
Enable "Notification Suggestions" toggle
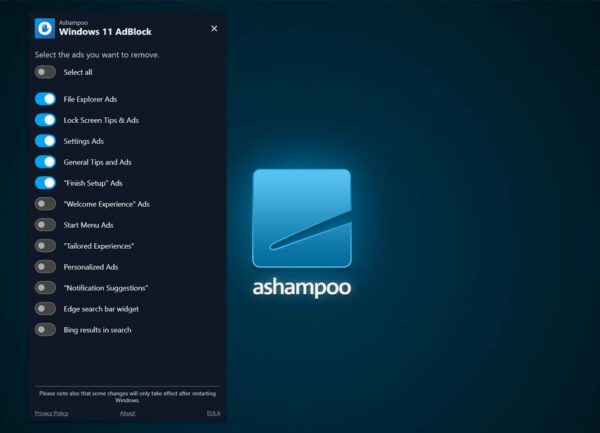tap(45, 288)
